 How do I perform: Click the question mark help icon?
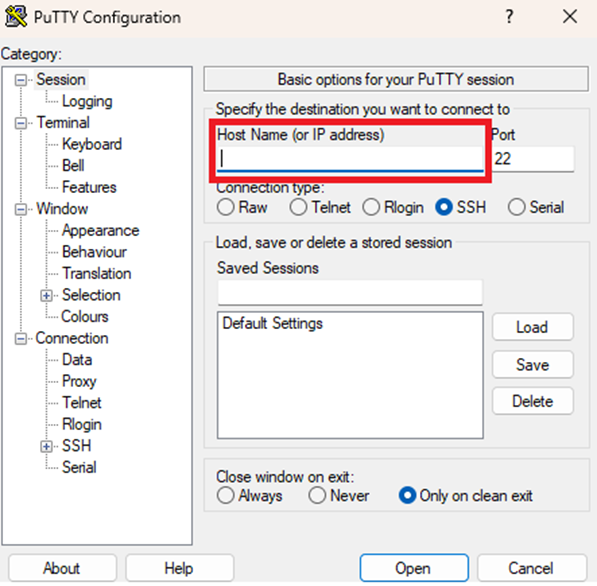click(509, 17)
